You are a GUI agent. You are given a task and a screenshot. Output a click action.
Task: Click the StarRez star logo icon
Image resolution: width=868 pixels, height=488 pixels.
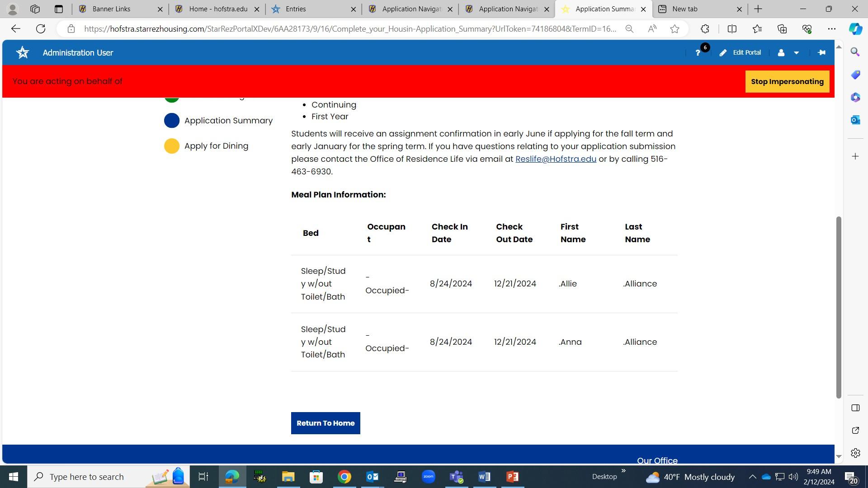(x=22, y=52)
